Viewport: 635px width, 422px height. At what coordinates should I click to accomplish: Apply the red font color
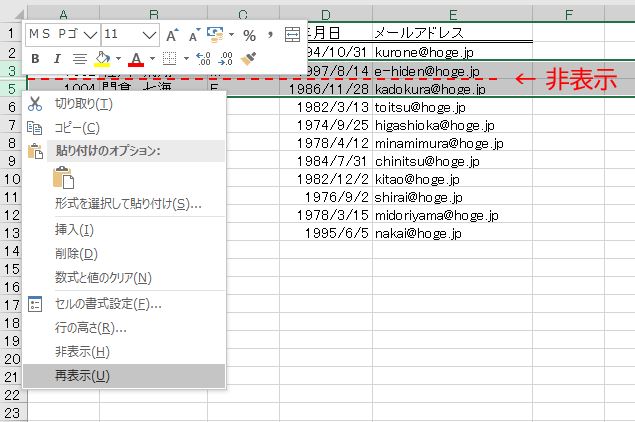pos(136,59)
